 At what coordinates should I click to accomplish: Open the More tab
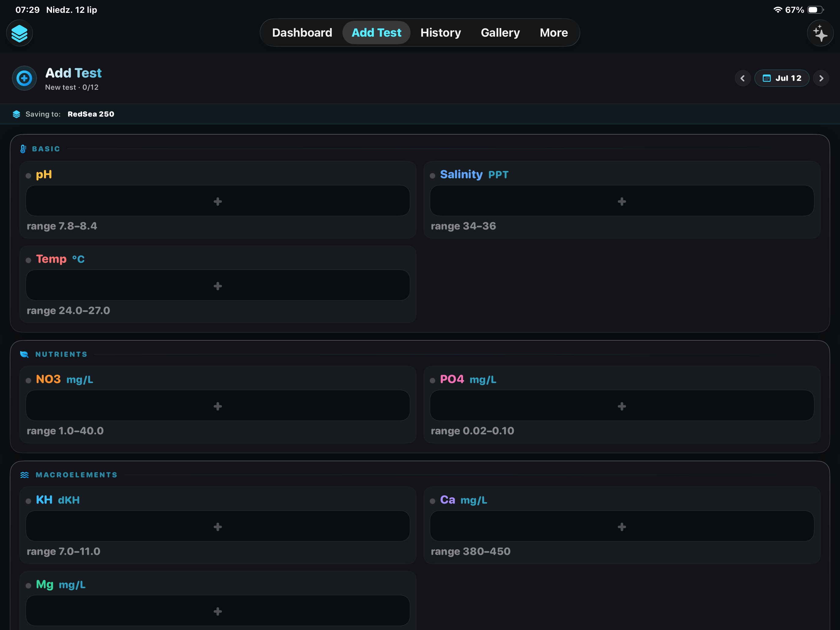[x=554, y=33]
